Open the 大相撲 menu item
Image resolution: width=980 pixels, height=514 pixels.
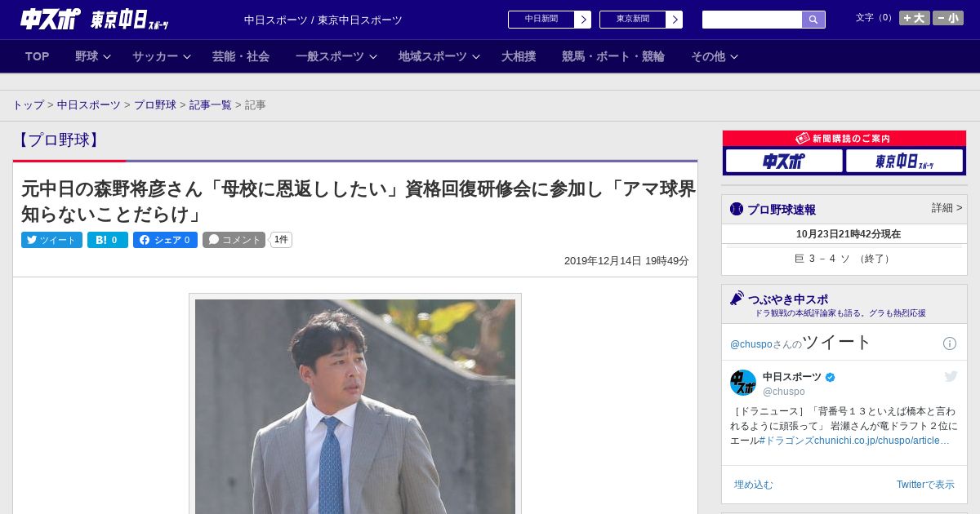[519, 56]
